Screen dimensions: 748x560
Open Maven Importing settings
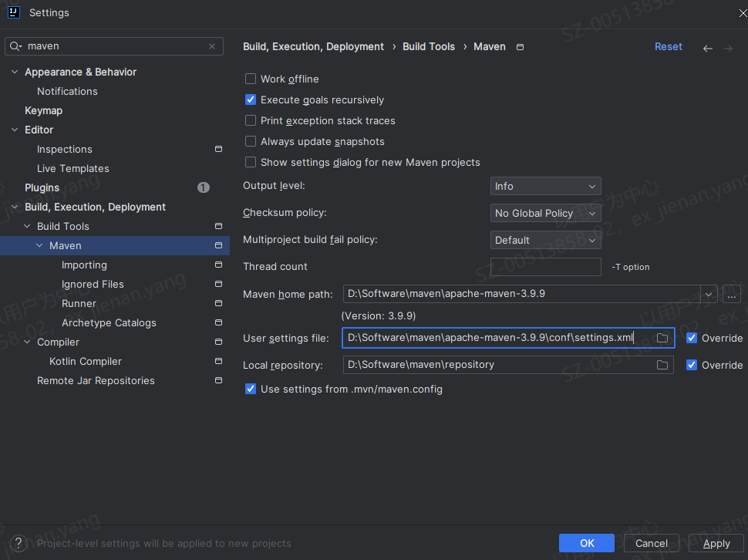point(84,265)
